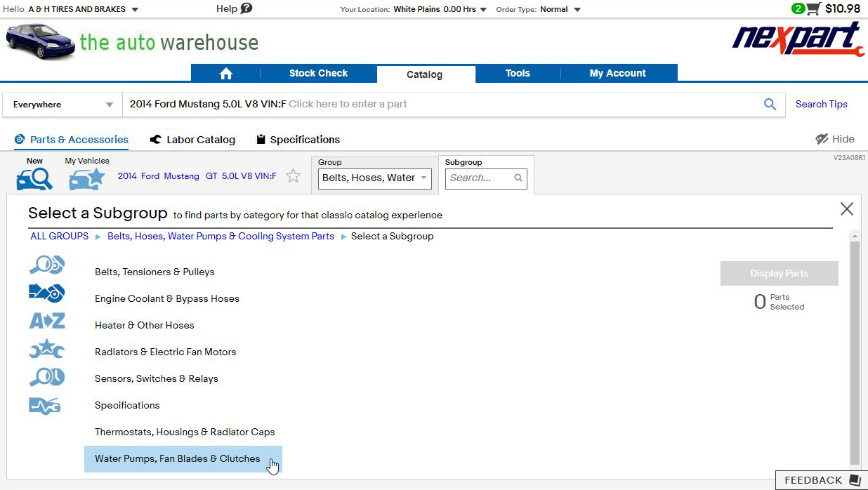The width and height of the screenshot is (868, 490).
Task: Click the home icon in the navigation bar
Action: pyautogui.click(x=225, y=74)
